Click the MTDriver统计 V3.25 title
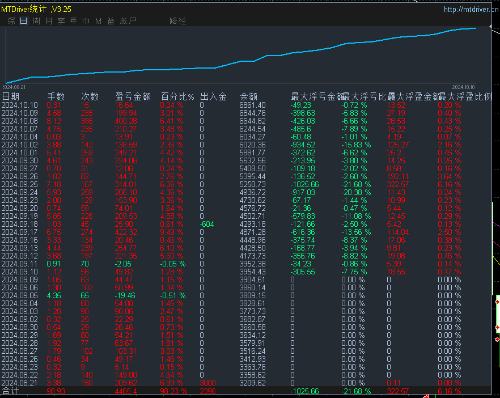This screenshot has width=500, height=398. click(36, 9)
